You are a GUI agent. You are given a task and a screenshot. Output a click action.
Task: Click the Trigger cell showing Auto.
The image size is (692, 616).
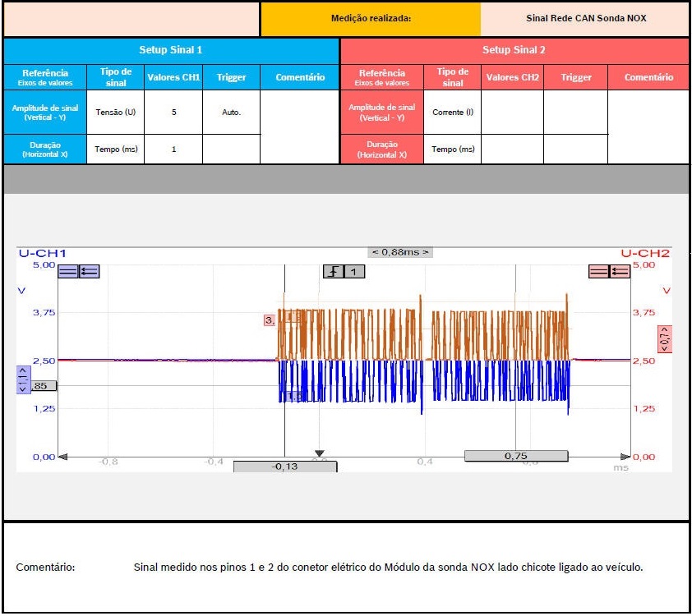coord(231,113)
